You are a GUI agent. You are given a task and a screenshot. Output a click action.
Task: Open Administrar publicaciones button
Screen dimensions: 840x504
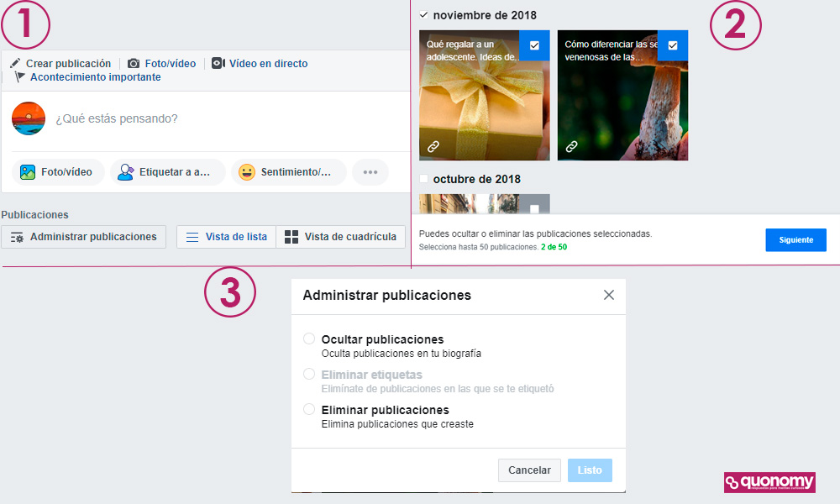point(83,237)
